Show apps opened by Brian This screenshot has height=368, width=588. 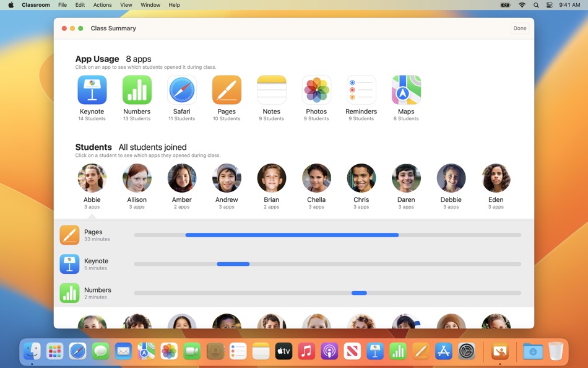point(272,178)
